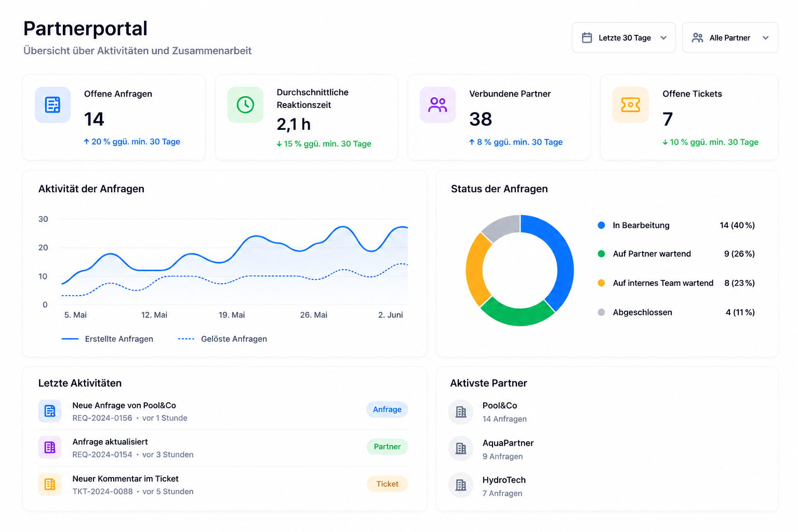
Task: Click the 'REQ-2024-0156' reference text
Action: (102, 418)
